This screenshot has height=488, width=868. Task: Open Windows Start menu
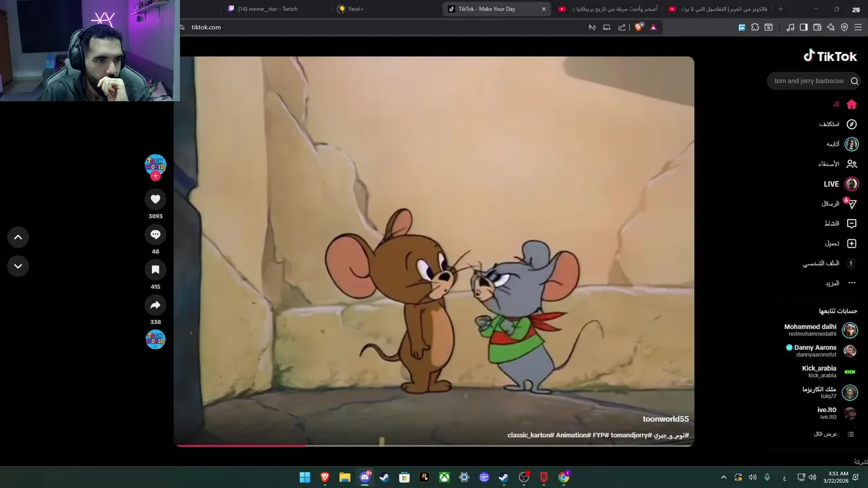[305, 477]
